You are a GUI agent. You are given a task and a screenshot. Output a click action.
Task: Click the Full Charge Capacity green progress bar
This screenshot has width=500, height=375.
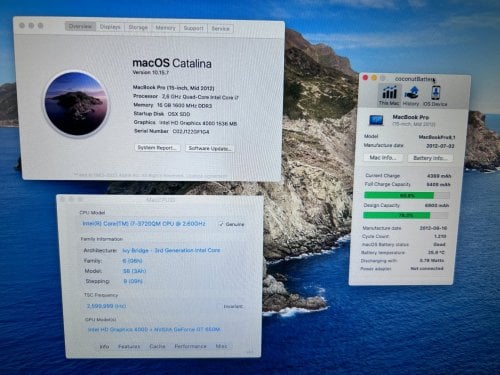pyautogui.click(x=407, y=195)
